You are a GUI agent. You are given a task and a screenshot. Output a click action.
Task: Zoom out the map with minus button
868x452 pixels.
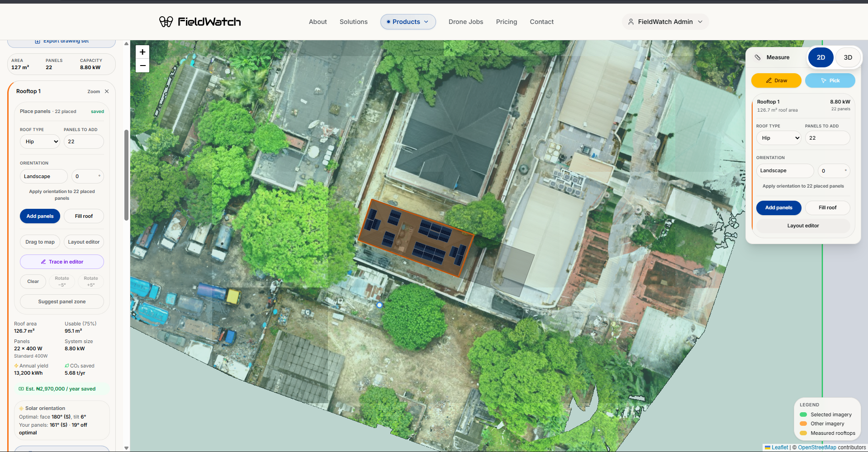142,66
